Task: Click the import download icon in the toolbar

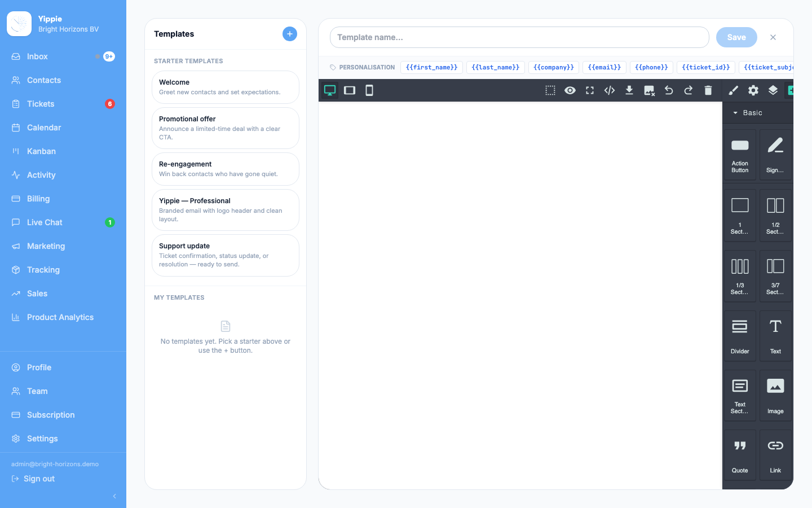Action: (629, 90)
